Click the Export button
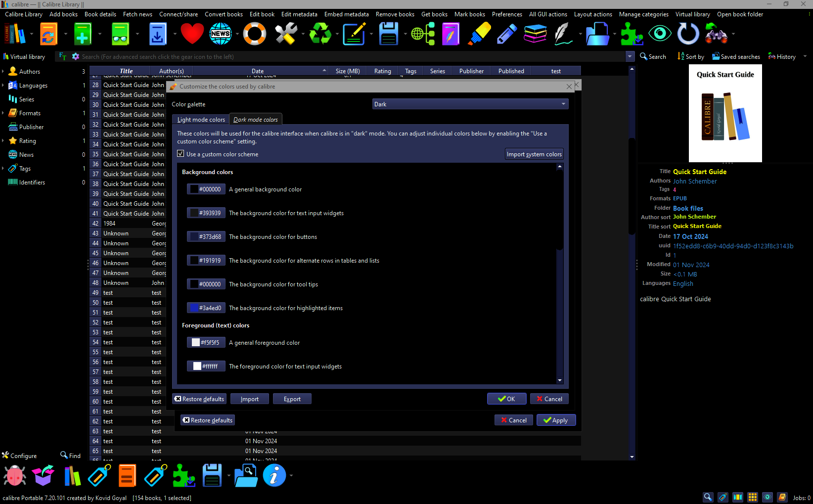 click(x=292, y=399)
